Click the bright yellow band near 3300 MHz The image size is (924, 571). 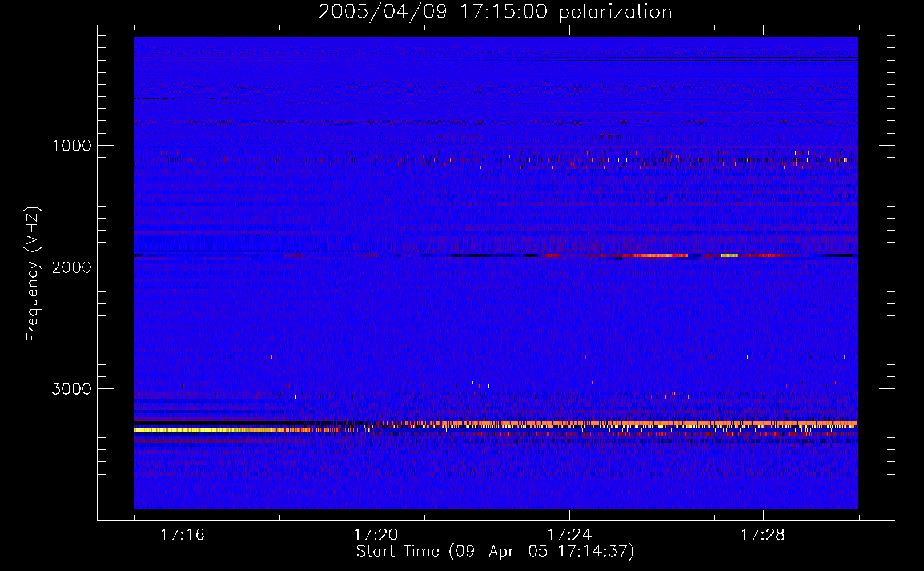coord(223,429)
